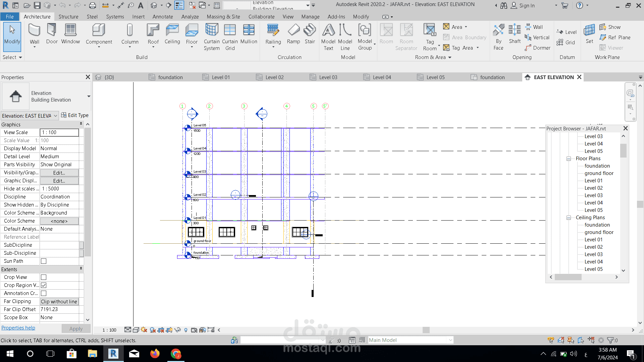
Task: Open ground floor under Floor Plans
Action: [x=599, y=173]
